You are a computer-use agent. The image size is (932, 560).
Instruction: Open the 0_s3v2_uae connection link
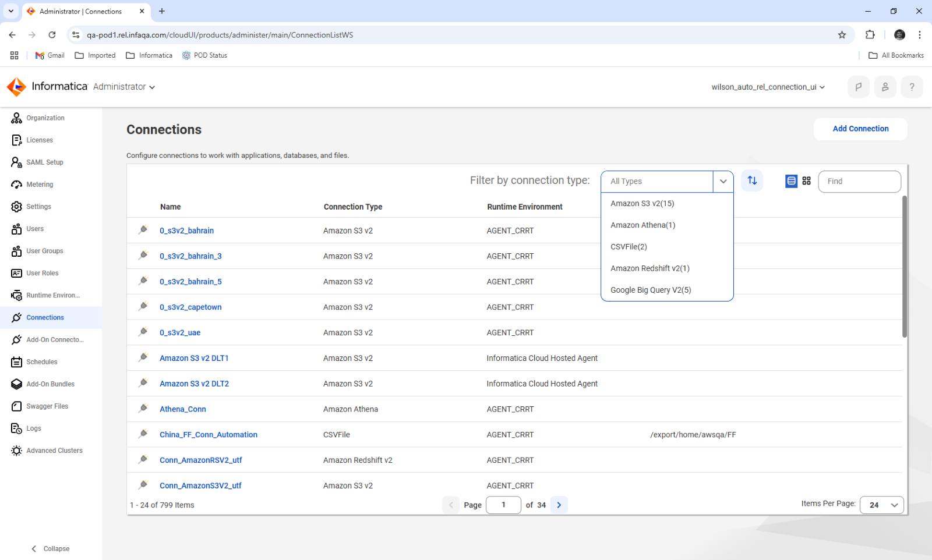coord(180,332)
